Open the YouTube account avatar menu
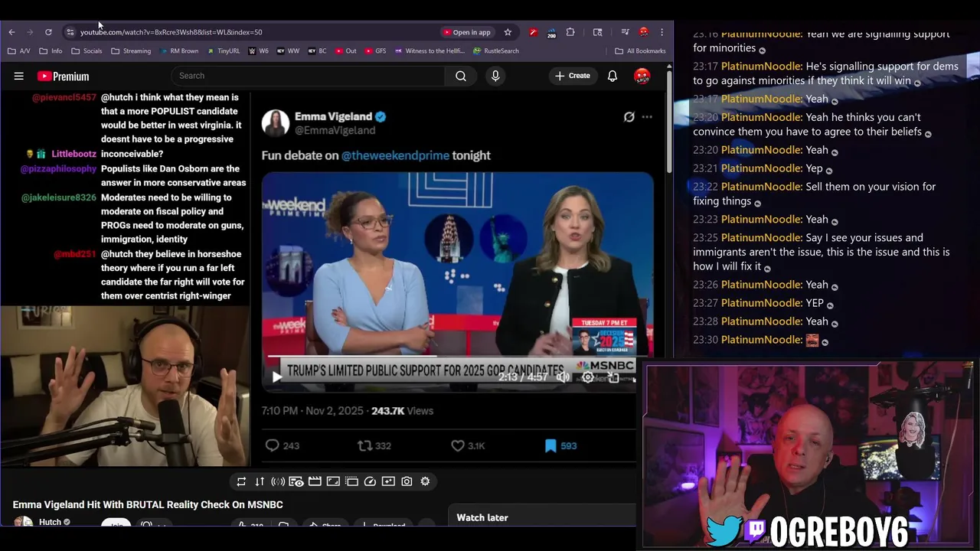This screenshot has width=980, height=551. [642, 76]
